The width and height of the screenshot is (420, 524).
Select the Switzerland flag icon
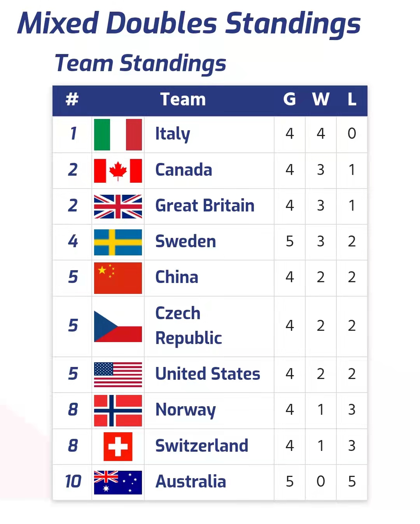click(x=118, y=446)
